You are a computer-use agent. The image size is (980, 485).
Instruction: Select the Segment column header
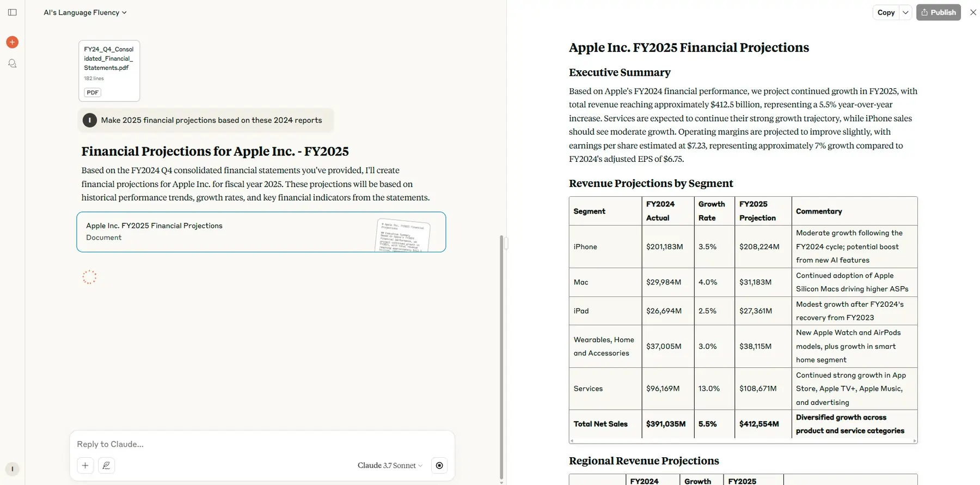pyautogui.click(x=605, y=211)
